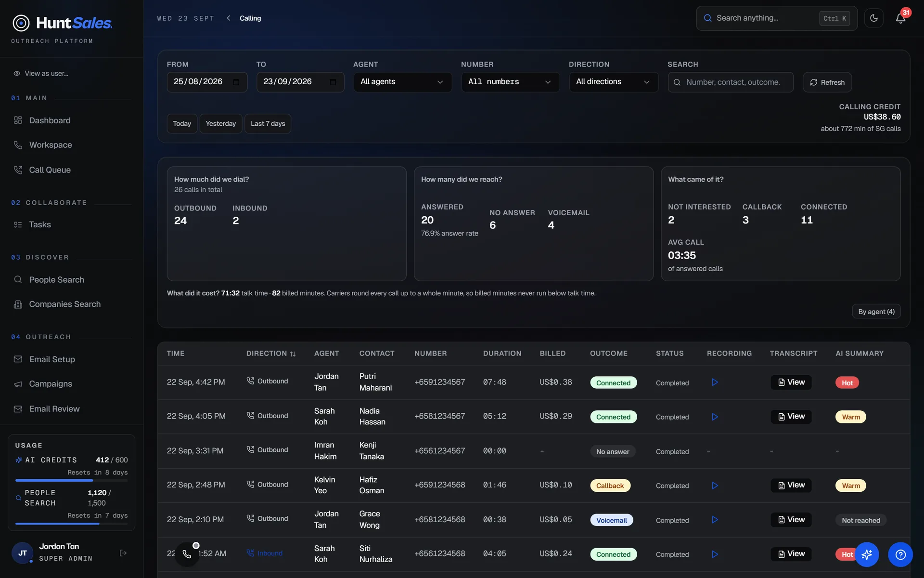The width and height of the screenshot is (924, 578).
Task: Open the AI sparkle assistant button
Action: (x=867, y=554)
